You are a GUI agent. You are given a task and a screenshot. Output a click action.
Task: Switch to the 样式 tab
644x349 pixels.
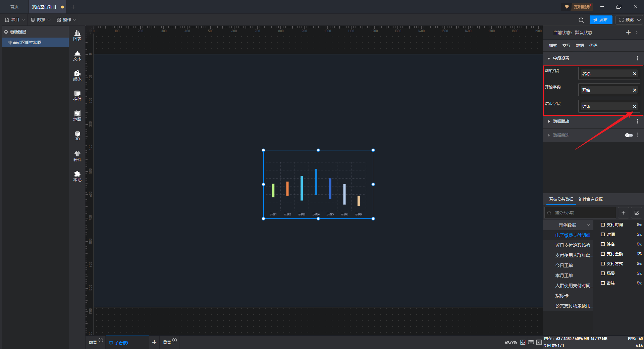point(553,46)
